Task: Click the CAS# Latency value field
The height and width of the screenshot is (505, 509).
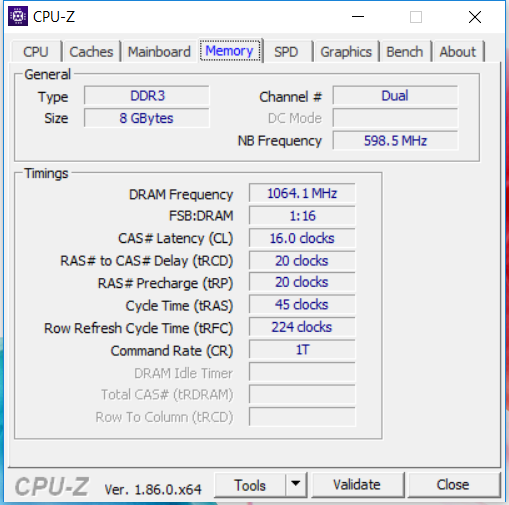Action: coord(302,238)
